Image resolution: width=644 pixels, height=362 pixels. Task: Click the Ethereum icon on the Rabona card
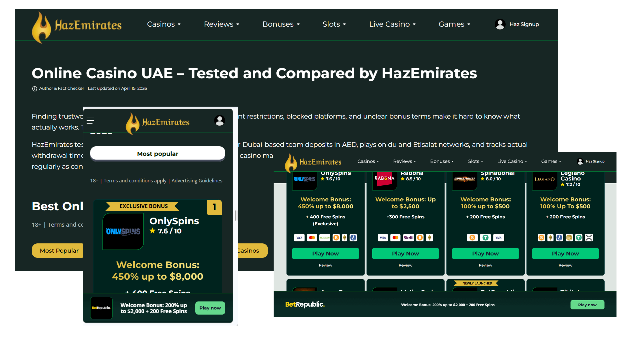pyautogui.click(x=429, y=238)
